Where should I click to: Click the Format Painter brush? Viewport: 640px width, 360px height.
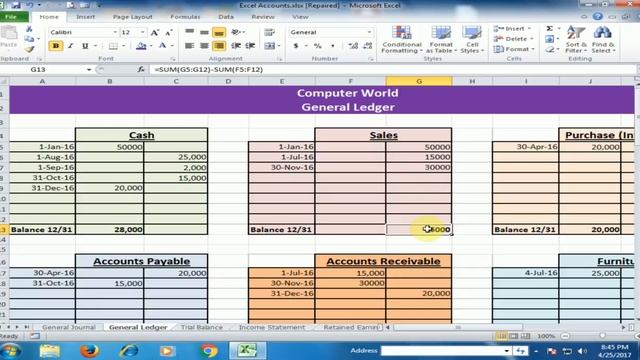(29, 49)
